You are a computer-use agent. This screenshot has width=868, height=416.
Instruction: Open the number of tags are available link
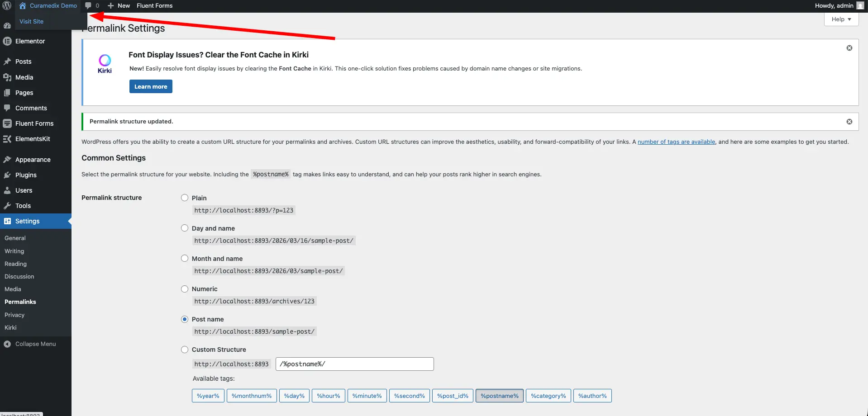(676, 142)
